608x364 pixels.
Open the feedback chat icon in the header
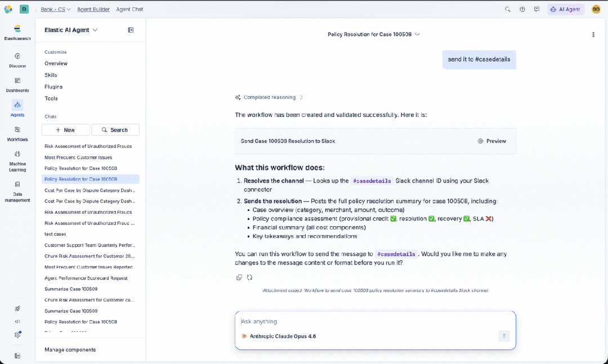tap(537, 10)
